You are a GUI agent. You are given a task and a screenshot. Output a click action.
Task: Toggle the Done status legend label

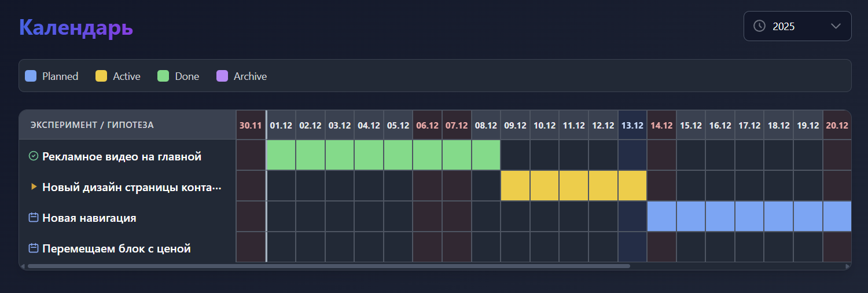(187, 76)
